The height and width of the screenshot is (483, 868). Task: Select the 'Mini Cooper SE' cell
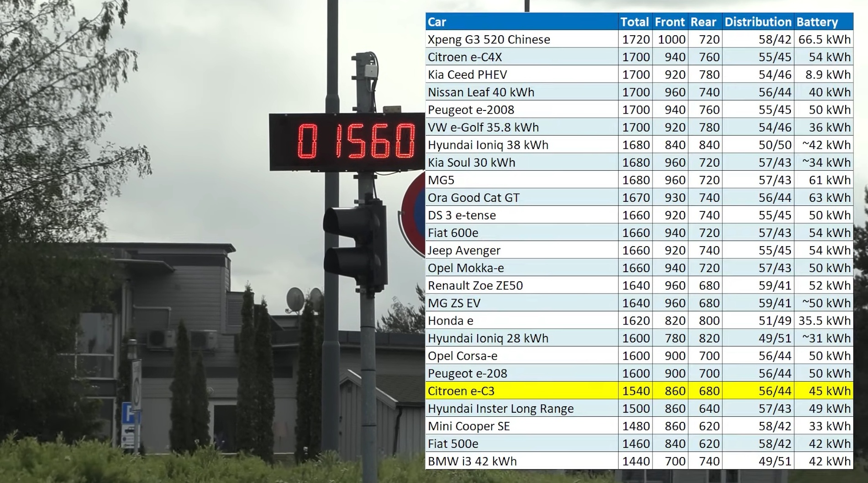pyautogui.click(x=522, y=426)
